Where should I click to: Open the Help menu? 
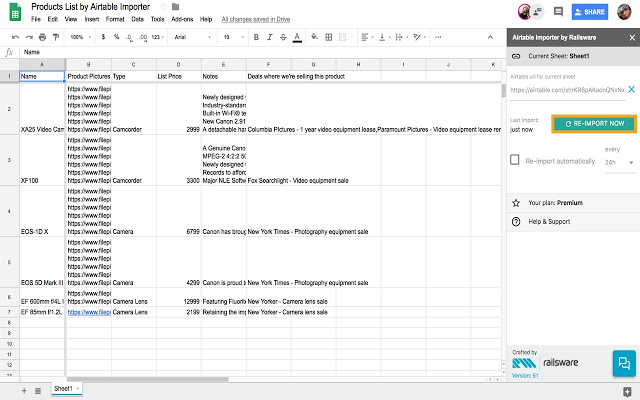tap(206, 19)
